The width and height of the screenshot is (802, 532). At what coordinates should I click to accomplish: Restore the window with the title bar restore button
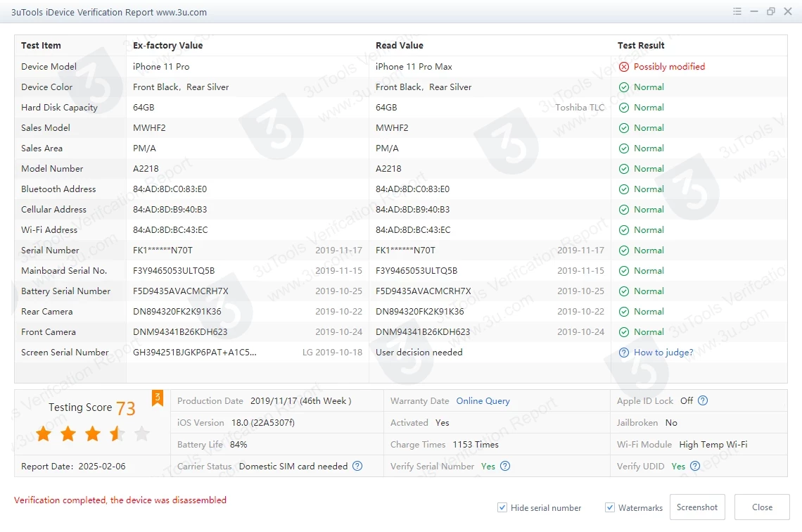tap(771, 11)
